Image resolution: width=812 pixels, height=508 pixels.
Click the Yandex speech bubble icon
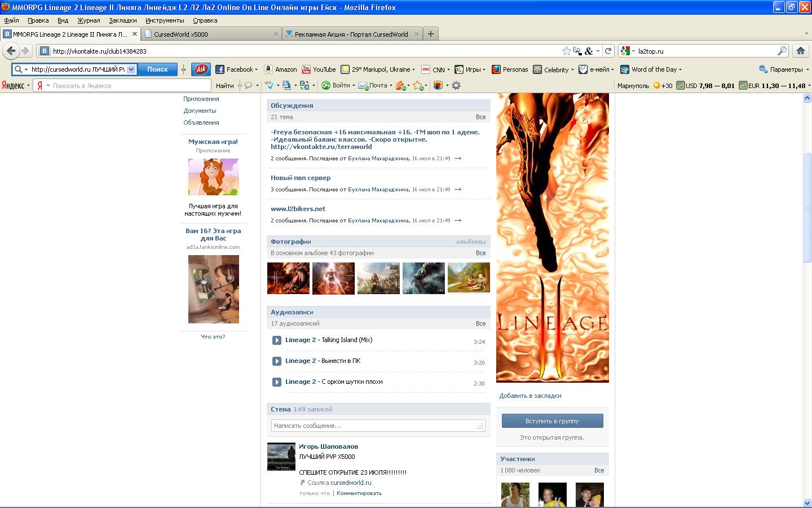[x=248, y=85]
